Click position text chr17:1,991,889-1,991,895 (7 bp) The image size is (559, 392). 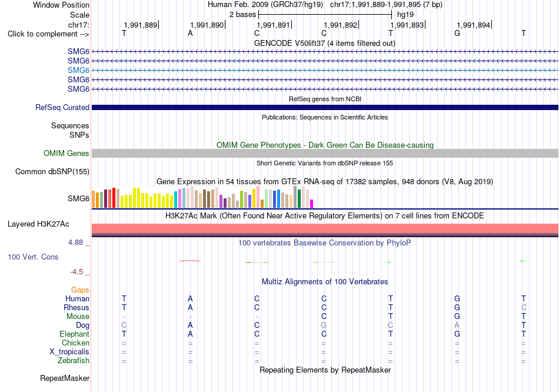pyautogui.click(x=386, y=5)
